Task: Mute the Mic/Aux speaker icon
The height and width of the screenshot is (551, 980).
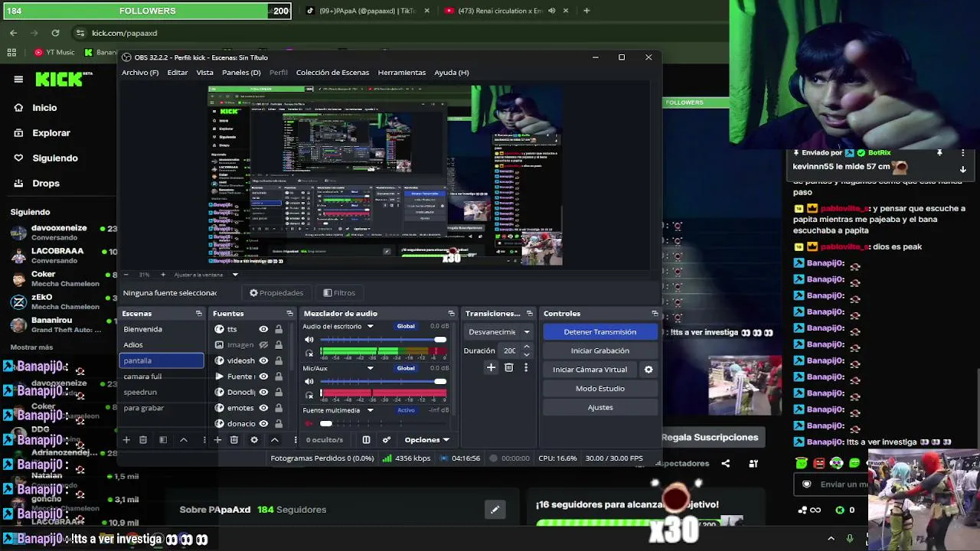Action: (309, 381)
